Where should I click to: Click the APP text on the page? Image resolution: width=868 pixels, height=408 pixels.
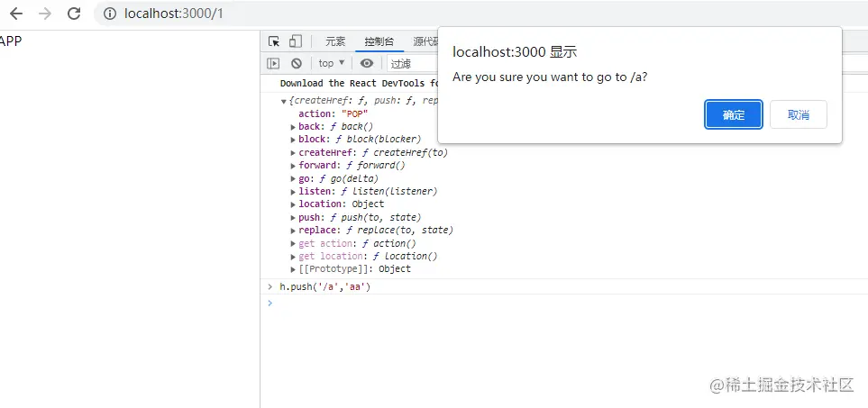click(11, 41)
